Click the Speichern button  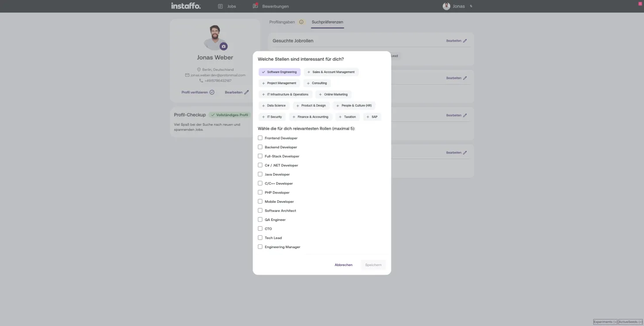point(373,265)
